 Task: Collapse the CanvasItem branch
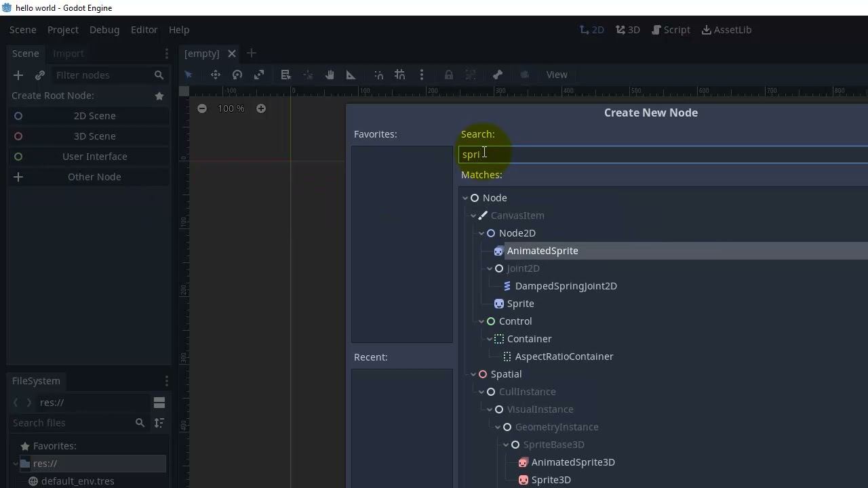[x=473, y=216]
